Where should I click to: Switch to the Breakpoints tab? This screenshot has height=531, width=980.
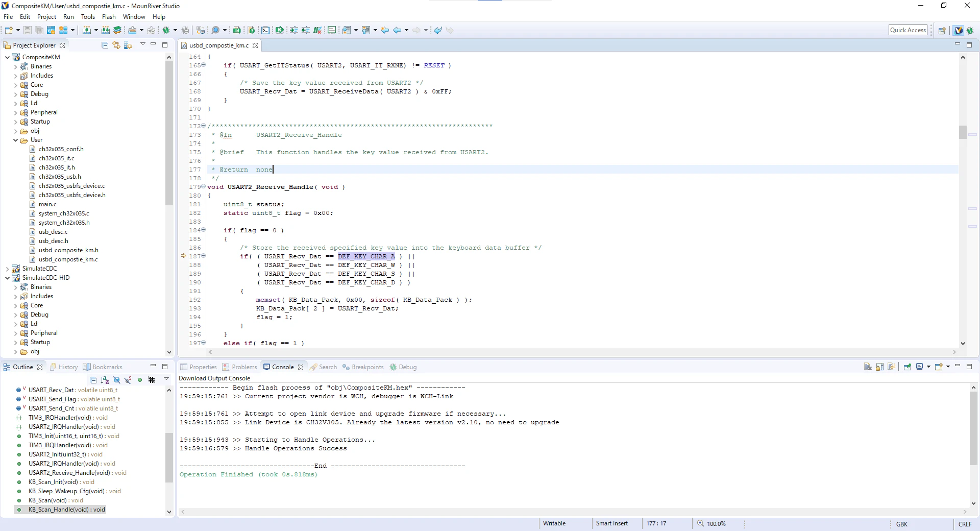coord(363,367)
